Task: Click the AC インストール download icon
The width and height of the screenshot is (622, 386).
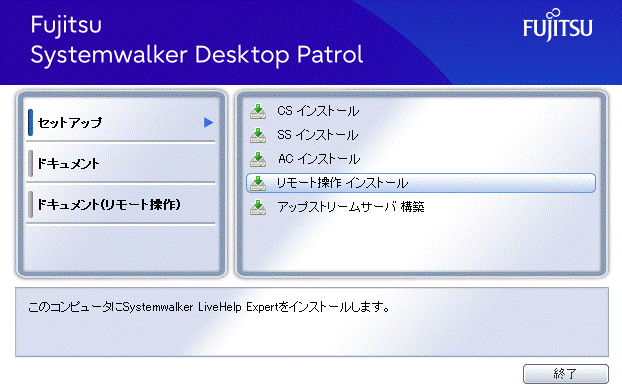Action: pos(258,159)
